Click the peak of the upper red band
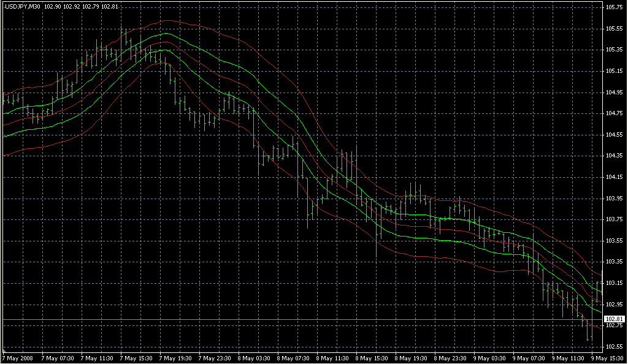 (167, 20)
